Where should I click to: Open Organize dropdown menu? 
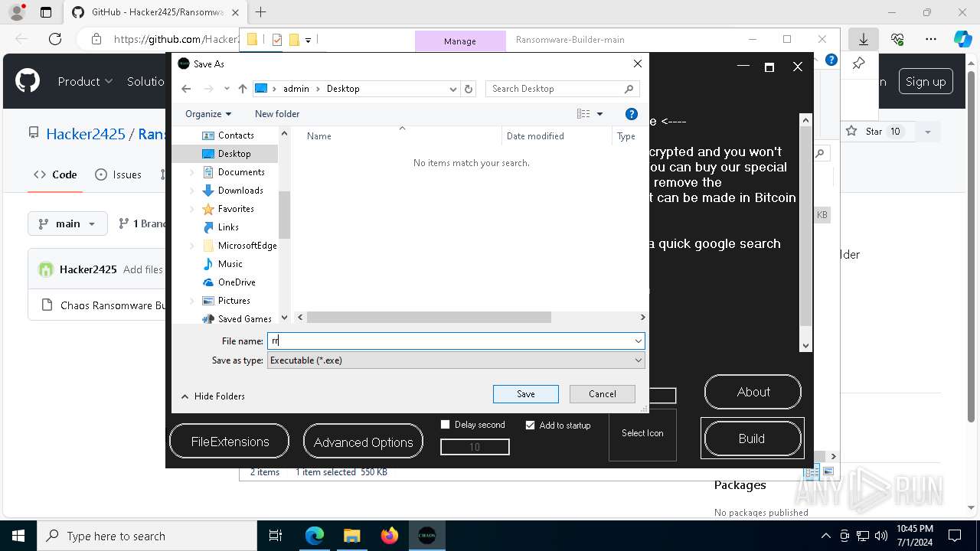tap(208, 114)
